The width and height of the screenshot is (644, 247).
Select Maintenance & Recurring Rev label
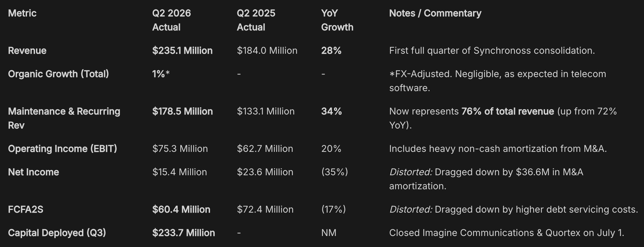click(64, 118)
